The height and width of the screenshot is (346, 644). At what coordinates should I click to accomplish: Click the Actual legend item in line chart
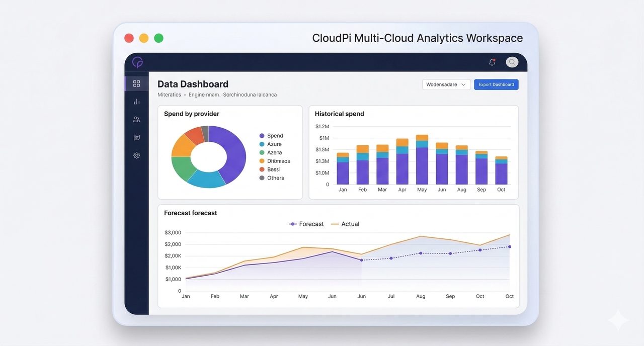coord(345,224)
